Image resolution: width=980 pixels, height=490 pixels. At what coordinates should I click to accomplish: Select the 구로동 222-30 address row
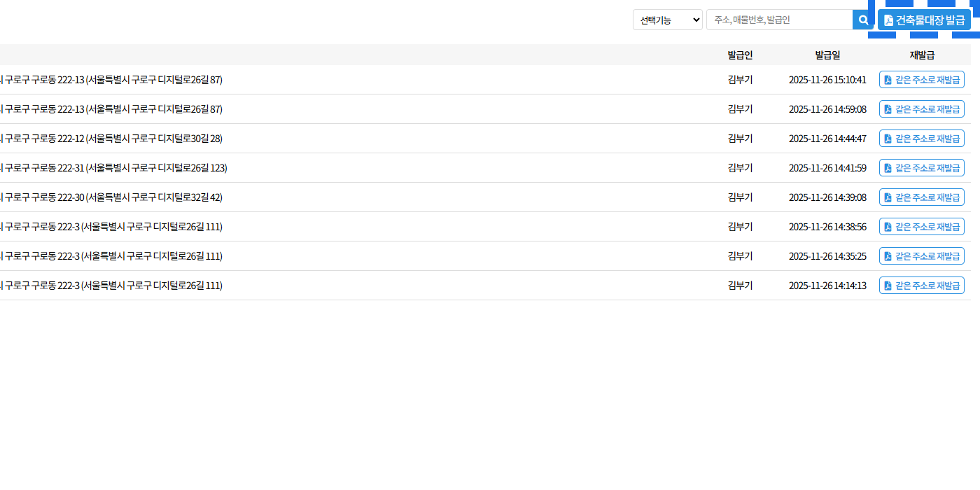pyautogui.click(x=112, y=197)
